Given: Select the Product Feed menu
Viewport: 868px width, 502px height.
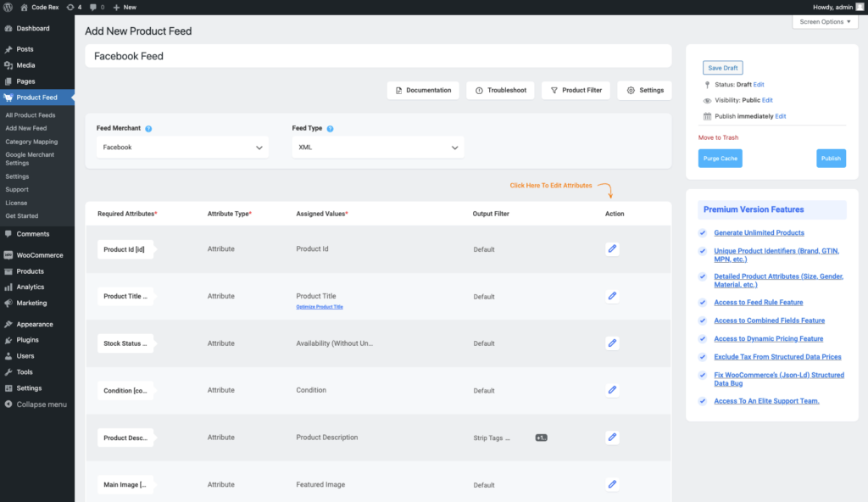Looking at the screenshot, I should click(x=37, y=98).
